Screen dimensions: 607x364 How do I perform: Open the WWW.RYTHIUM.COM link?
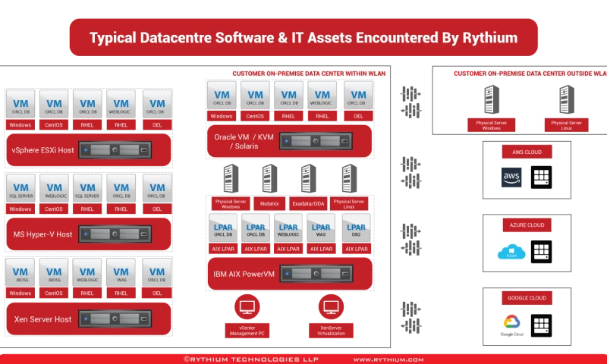(x=388, y=359)
